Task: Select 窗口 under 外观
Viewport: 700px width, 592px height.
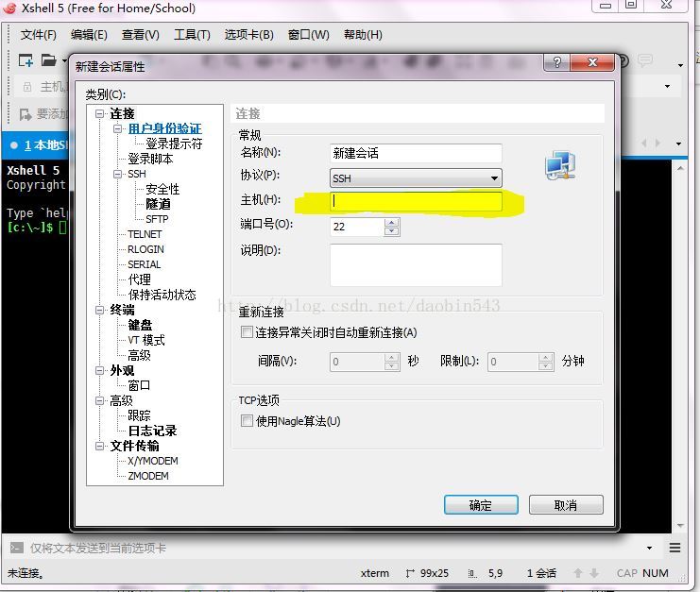Action: (139, 385)
